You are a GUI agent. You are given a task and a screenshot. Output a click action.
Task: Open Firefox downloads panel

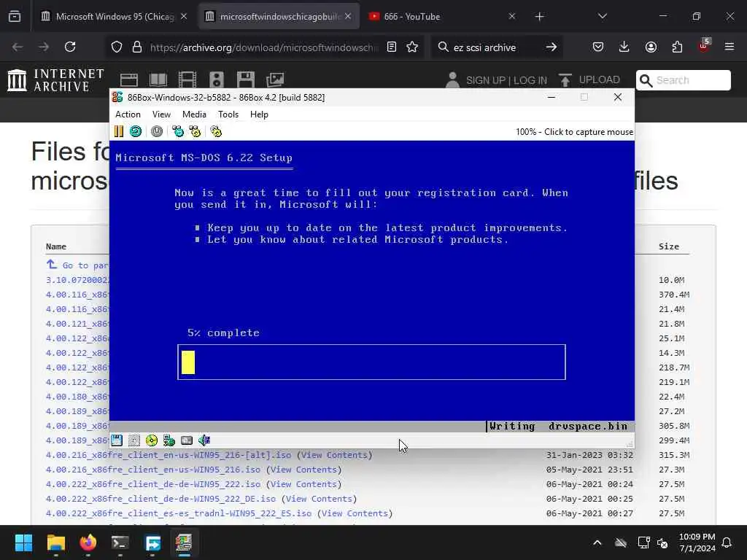pyautogui.click(x=624, y=47)
